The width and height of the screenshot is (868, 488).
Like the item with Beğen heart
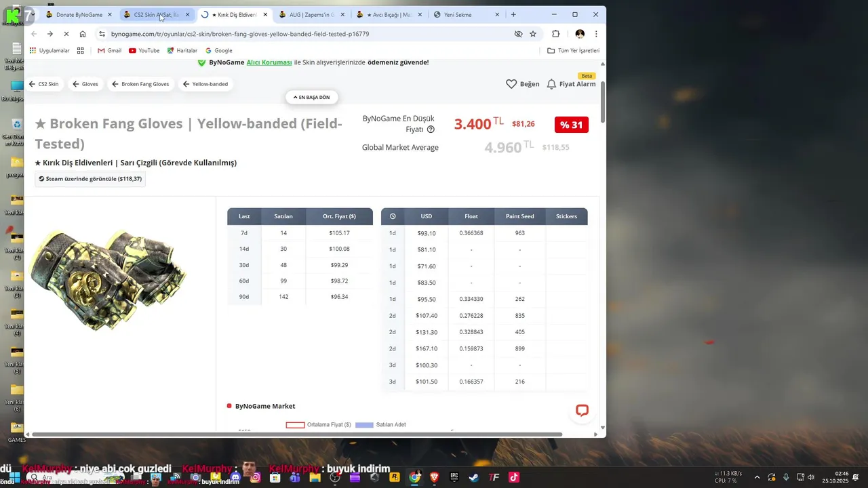pos(522,84)
